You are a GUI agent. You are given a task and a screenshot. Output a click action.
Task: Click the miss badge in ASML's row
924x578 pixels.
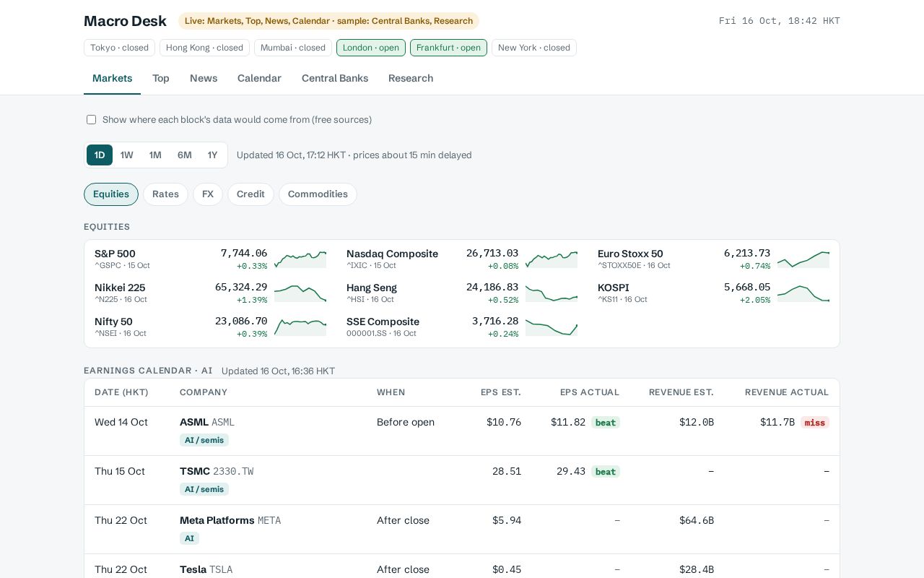815,423
